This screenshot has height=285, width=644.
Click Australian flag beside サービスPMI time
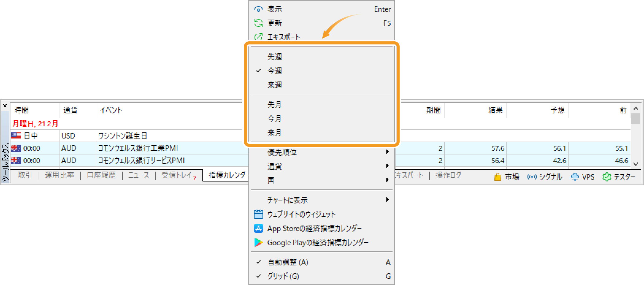tap(16, 160)
